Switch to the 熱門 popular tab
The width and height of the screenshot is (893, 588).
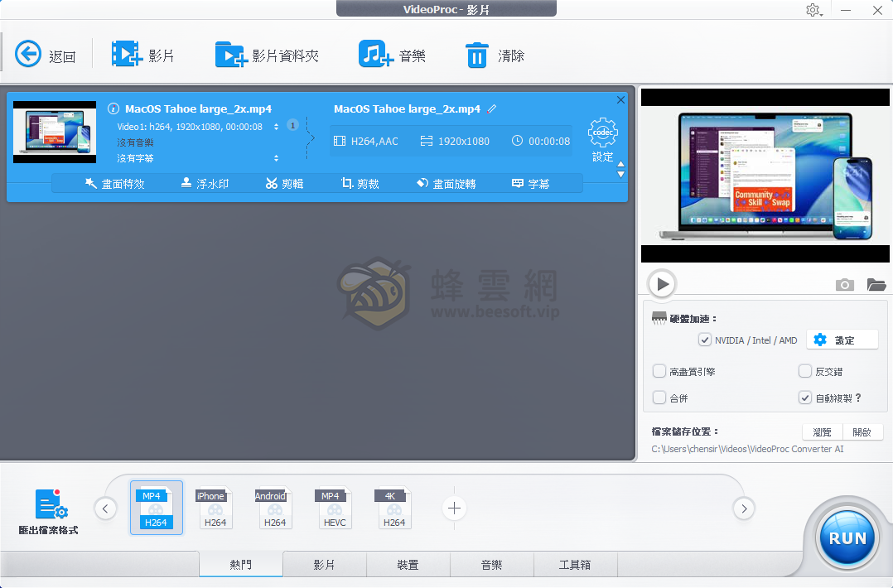241,564
